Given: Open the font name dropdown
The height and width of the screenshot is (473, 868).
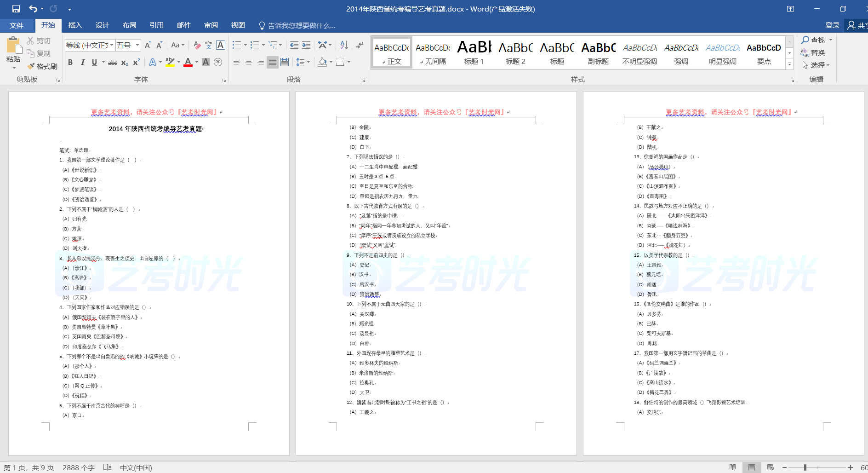Looking at the screenshot, I should 112,45.
